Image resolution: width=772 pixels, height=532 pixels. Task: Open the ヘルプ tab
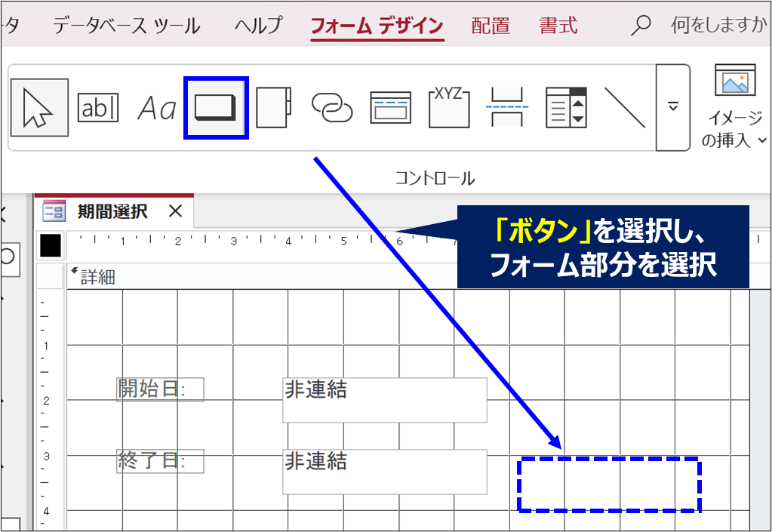tap(258, 26)
